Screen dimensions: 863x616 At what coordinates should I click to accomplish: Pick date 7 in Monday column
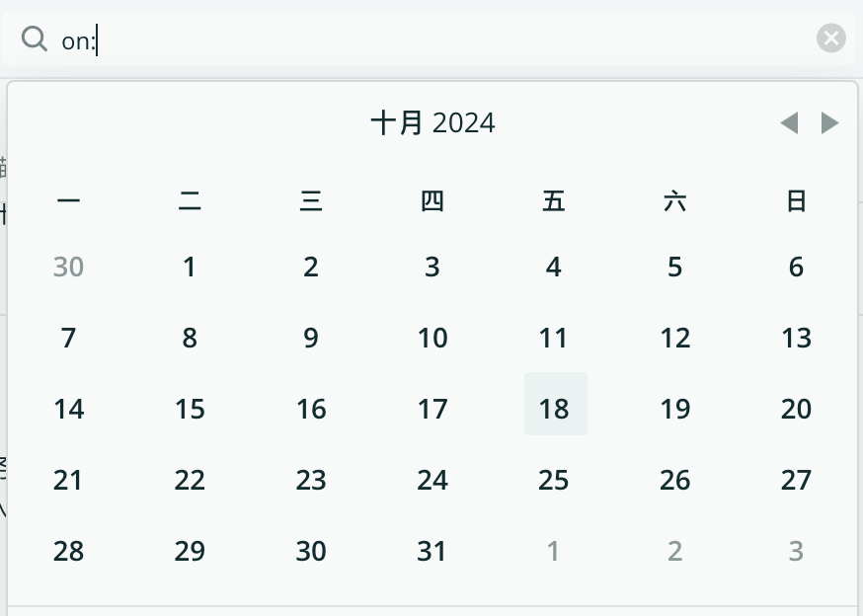[68, 338]
